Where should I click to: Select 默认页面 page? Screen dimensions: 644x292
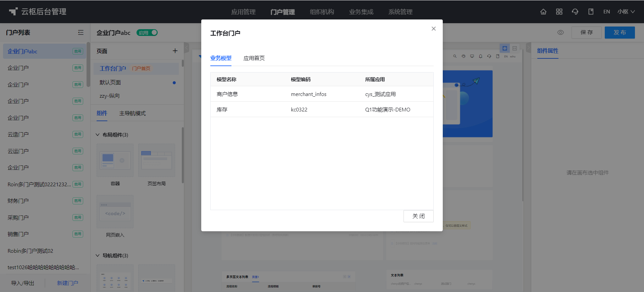point(136,82)
